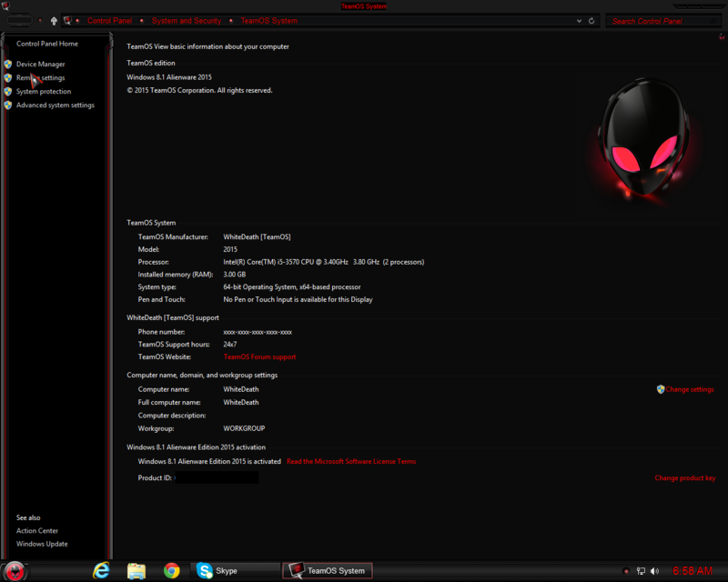Image resolution: width=728 pixels, height=582 pixels.
Task: Click the 64-bit Operating System value
Action: [292, 287]
